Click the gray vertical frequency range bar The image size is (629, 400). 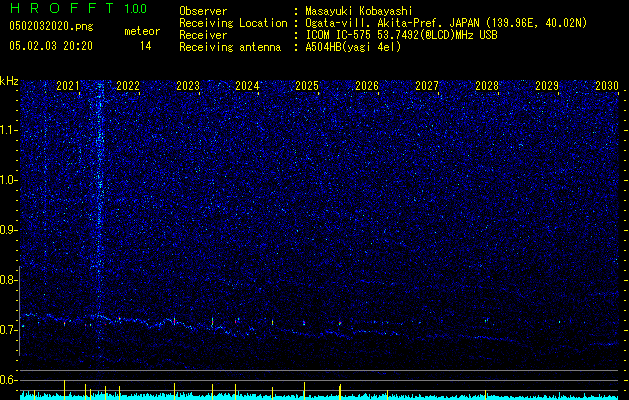[x=20, y=311]
